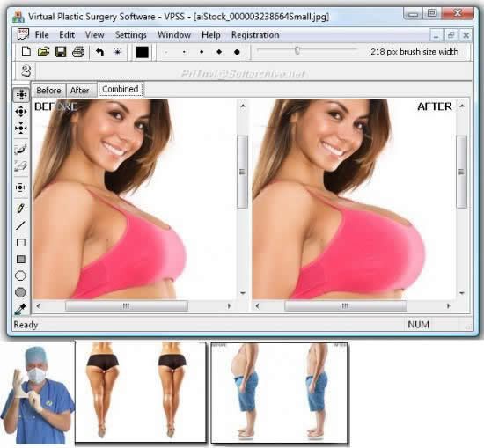The width and height of the screenshot is (484, 448).
Task: Restore the inner document window
Action: coord(451,35)
